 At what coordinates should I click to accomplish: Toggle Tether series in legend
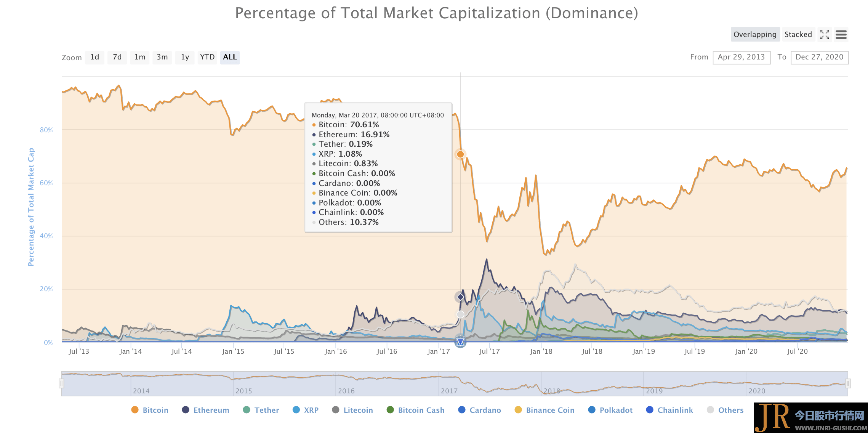261,410
